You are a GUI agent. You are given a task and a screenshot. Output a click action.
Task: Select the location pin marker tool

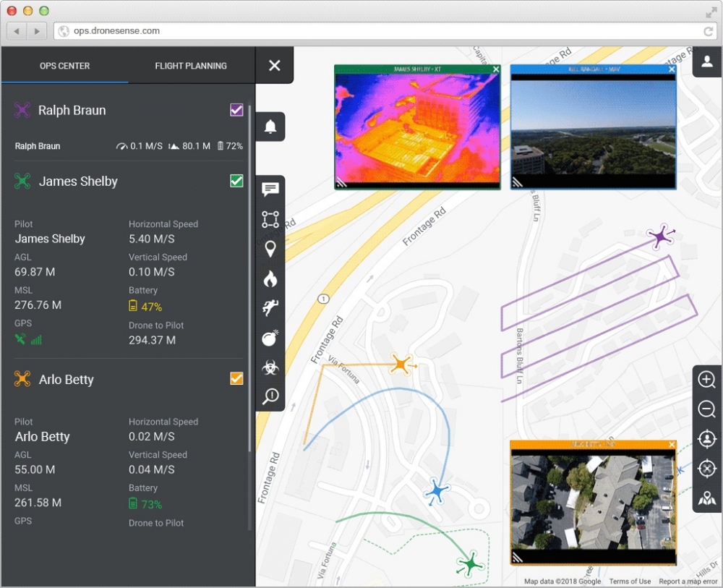point(270,250)
